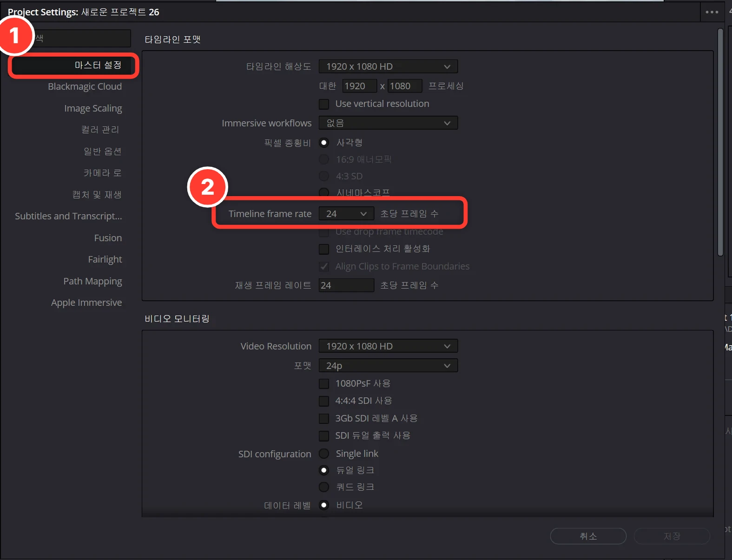Click the vertical scrollbar of settings panel
732x560 pixels.
(x=720, y=142)
